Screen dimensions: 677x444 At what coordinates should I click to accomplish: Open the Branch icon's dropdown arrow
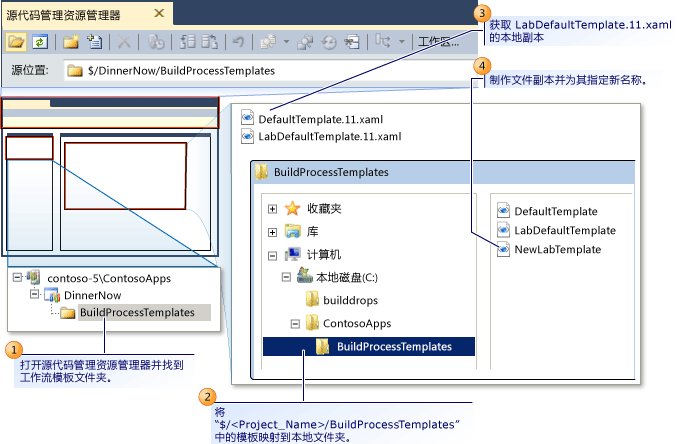click(x=402, y=42)
